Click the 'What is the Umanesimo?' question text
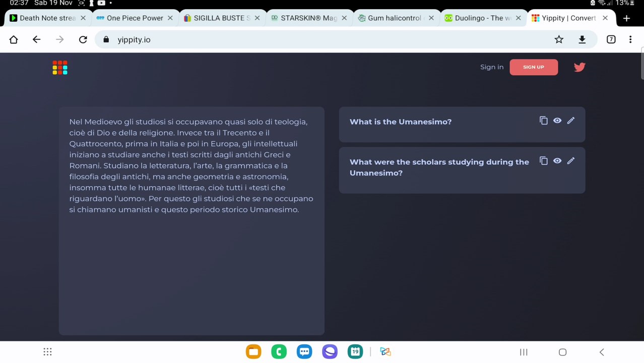Screen dimensions: 644x363 pyautogui.click(x=401, y=122)
